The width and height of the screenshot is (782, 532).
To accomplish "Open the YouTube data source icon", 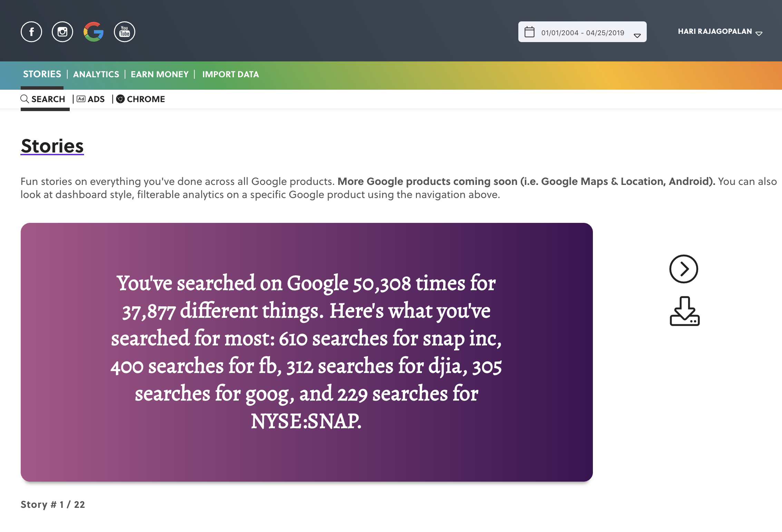I will 125,32.
